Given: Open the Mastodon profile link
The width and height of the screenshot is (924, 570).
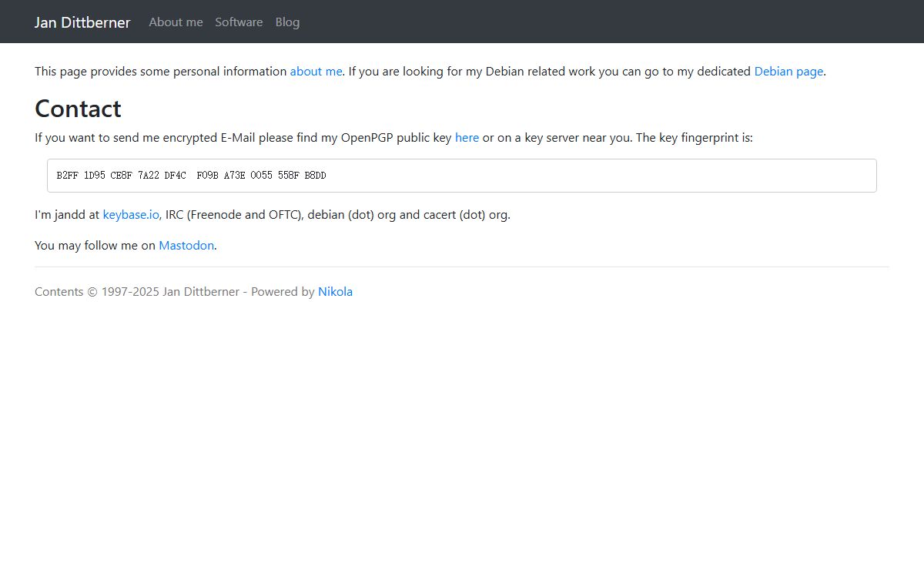Looking at the screenshot, I should (x=186, y=246).
